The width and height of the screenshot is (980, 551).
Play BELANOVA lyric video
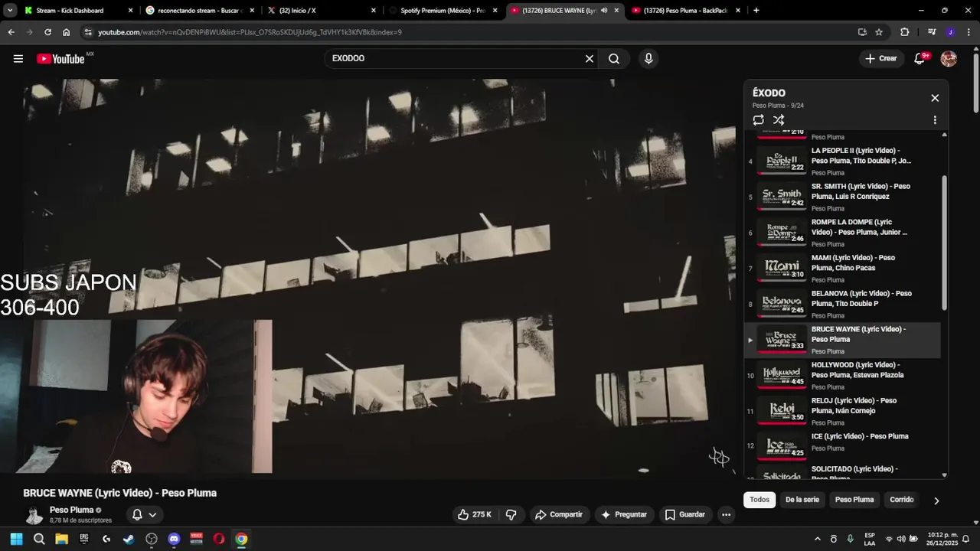click(842, 305)
